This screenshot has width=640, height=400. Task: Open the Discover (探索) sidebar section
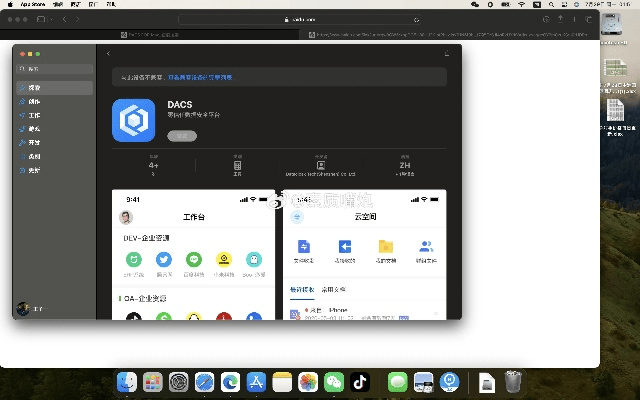55,88
